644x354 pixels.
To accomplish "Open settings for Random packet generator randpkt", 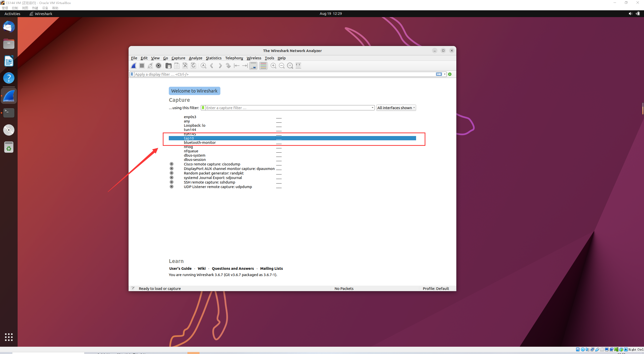I will 172,173.
